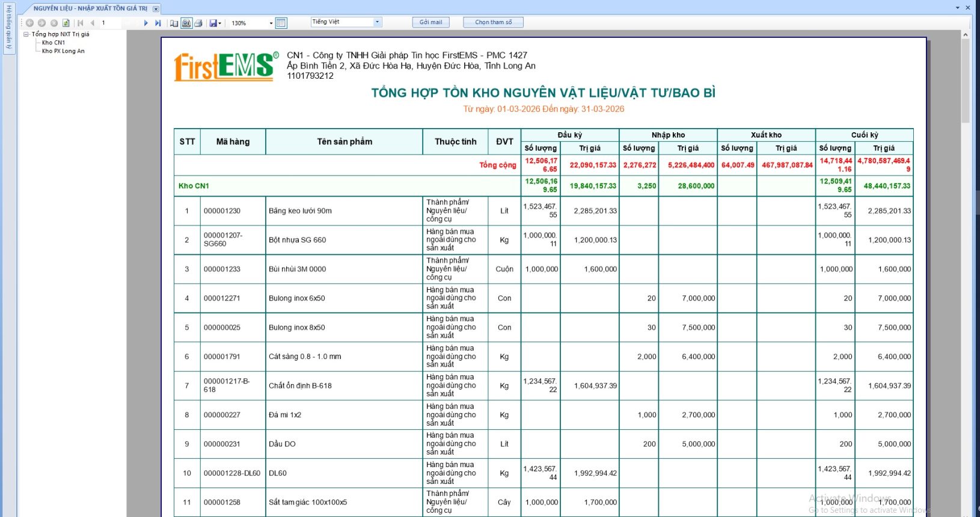Open the Tiếng Việt language dropdown
The width and height of the screenshot is (980, 517).
pos(378,22)
